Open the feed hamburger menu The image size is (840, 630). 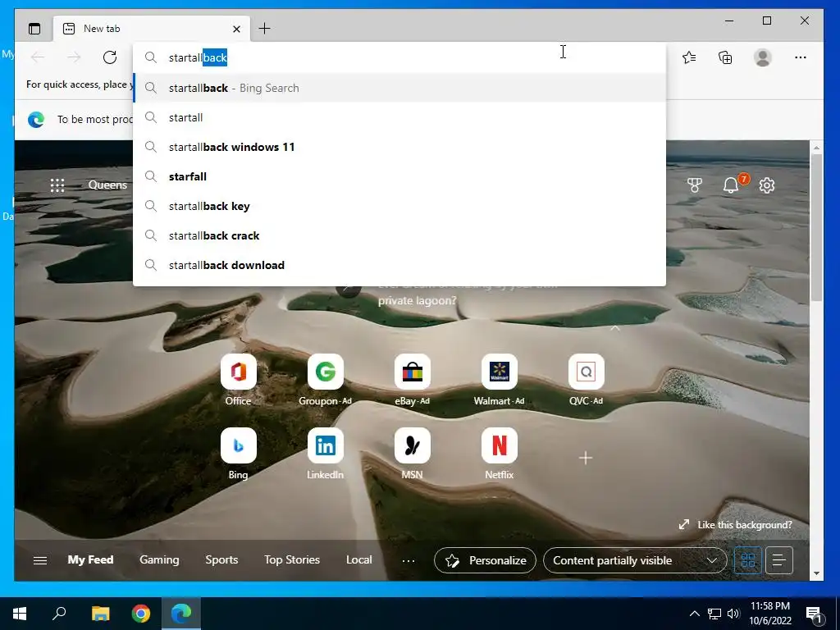40,560
